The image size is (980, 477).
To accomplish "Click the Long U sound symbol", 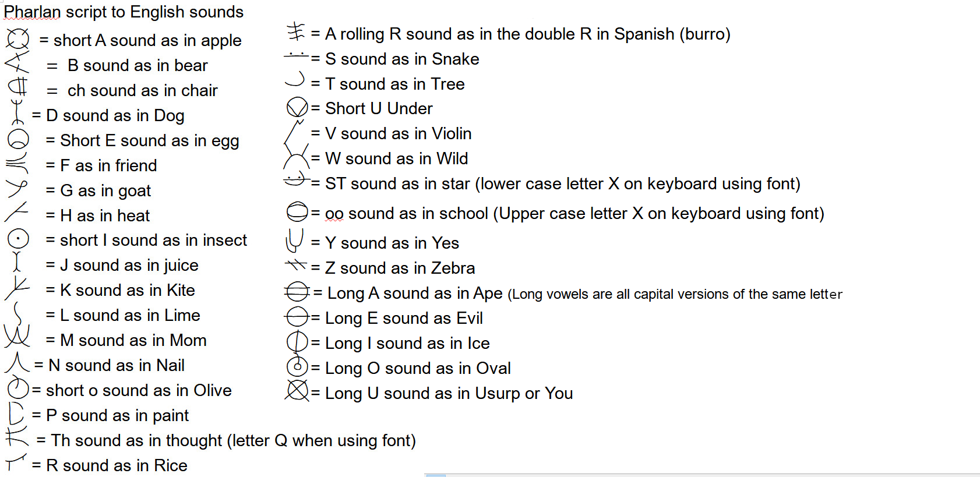I will click(x=297, y=390).
